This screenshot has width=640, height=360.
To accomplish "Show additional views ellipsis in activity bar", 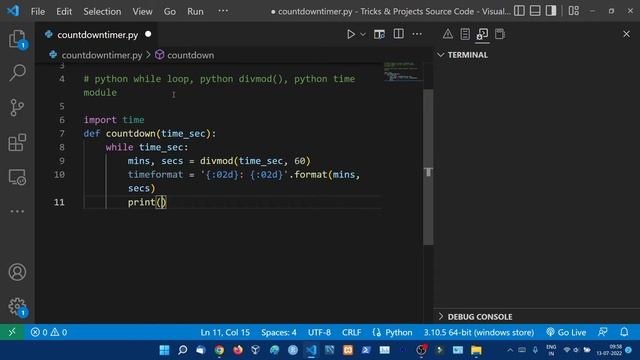I will 17,211.
